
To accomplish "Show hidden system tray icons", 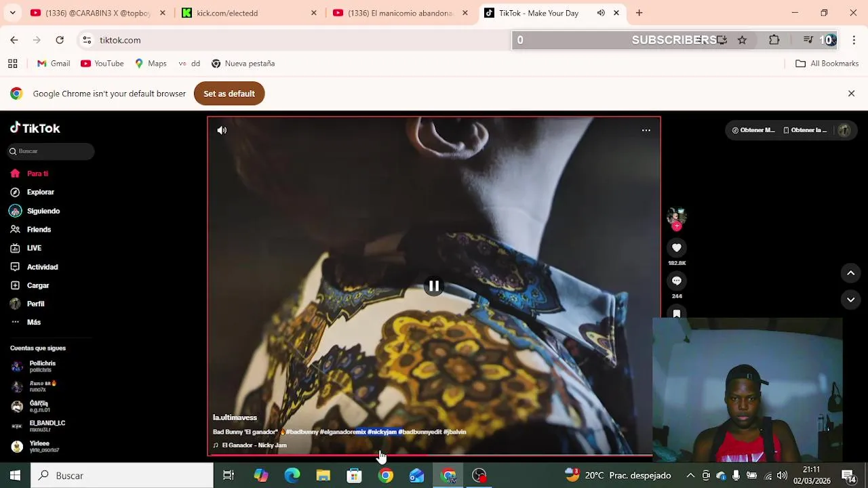I will (x=690, y=476).
